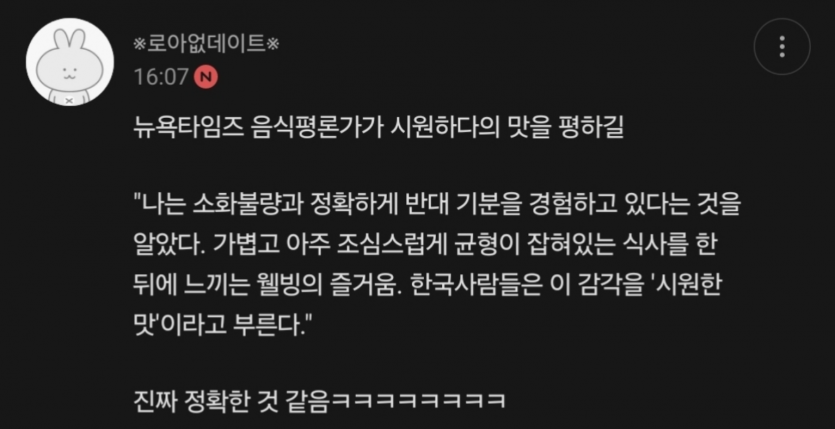
Task: Open the profile of user ※로아없데이트※
Action: pyautogui.click(x=206, y=45)
